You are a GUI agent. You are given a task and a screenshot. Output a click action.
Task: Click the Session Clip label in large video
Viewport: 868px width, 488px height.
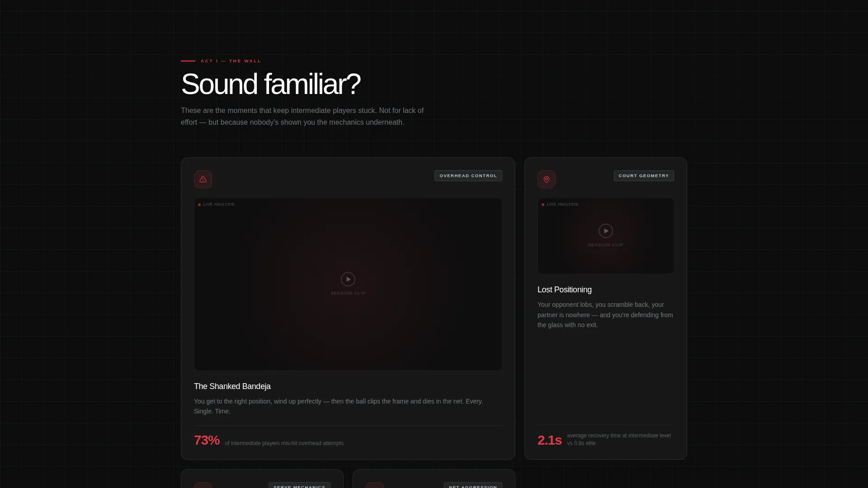tap(348, 293)
